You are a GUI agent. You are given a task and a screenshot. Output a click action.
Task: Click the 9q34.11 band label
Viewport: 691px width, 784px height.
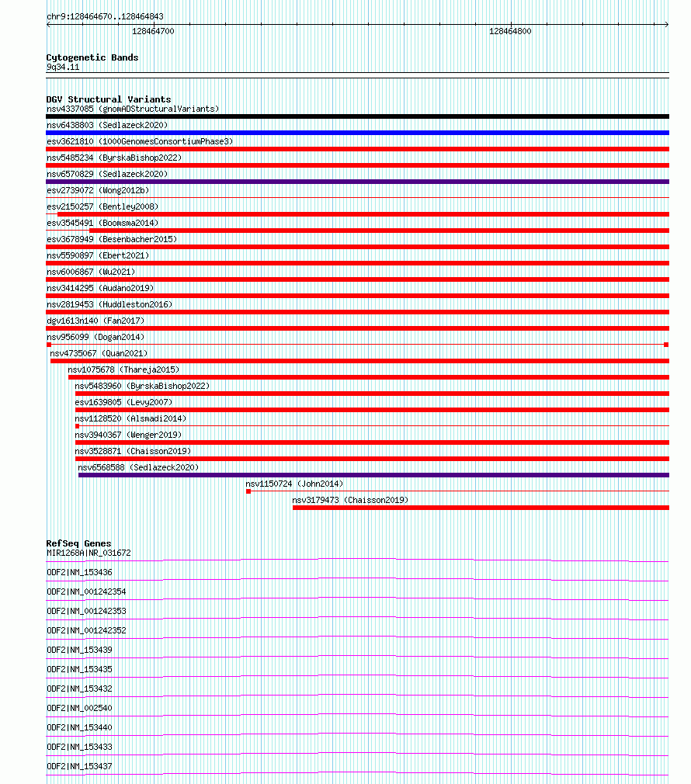tap(63, 67)
